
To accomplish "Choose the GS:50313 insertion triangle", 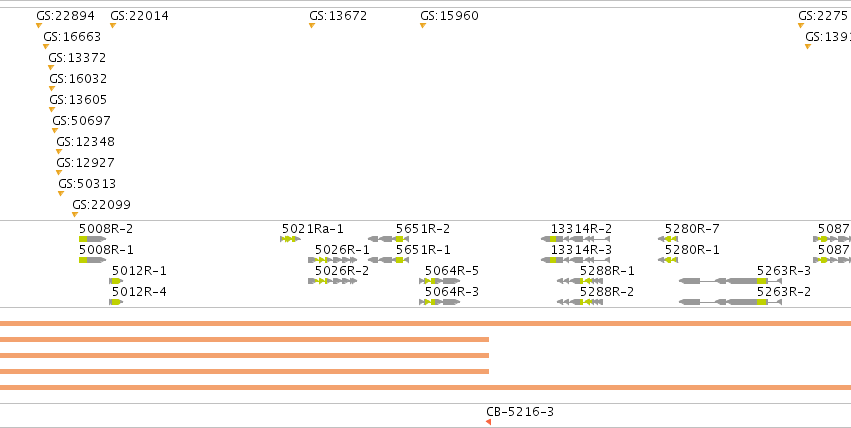I will 61,194.
